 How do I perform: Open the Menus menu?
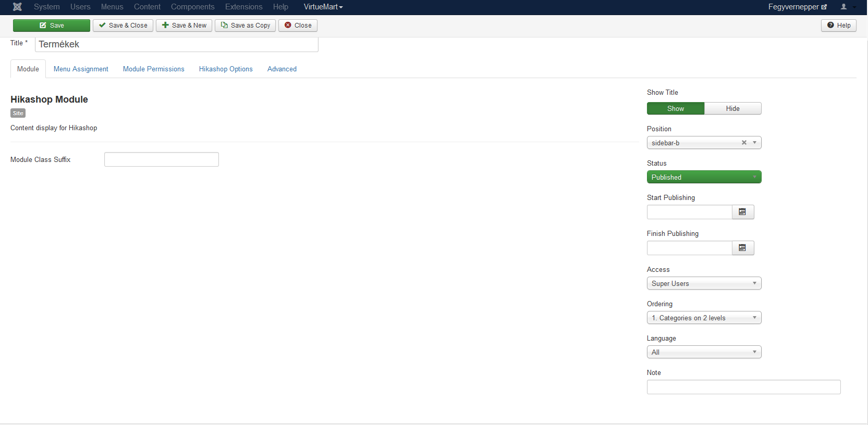click(112, 7)
